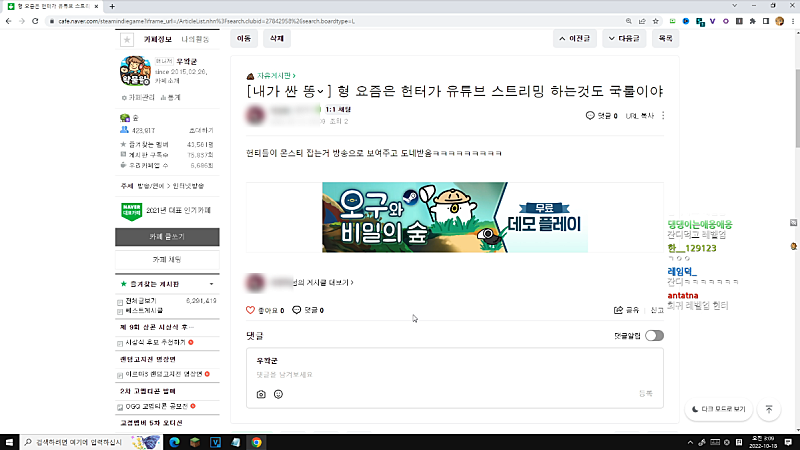The width and height of the screenshot is (800, 450).
Task: Open the 베스트게시글 board
Action: pyautogui.click(x=144, y=310)
